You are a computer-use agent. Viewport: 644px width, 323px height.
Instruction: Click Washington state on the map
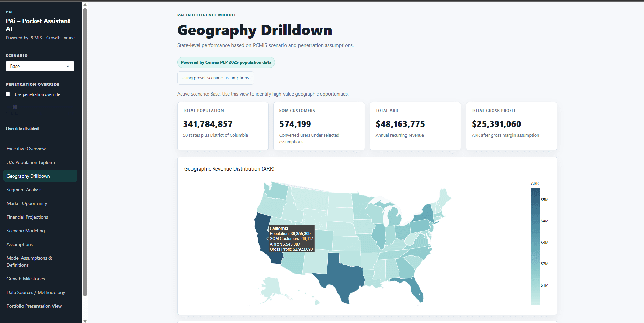point(277,191)
